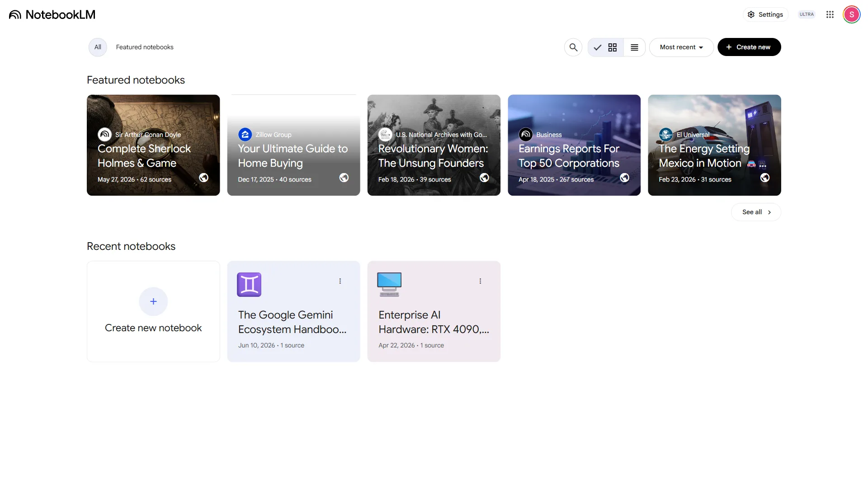The height and width of the screenshot is (488, 868).
Task: Open the Google apps grid icon
Action: 830,14
